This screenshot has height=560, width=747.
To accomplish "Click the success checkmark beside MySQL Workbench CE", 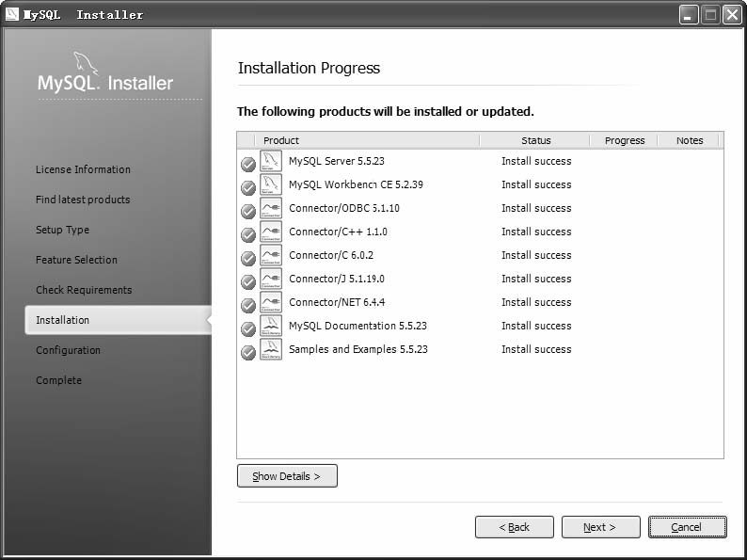I will click(x=248, y=188).
